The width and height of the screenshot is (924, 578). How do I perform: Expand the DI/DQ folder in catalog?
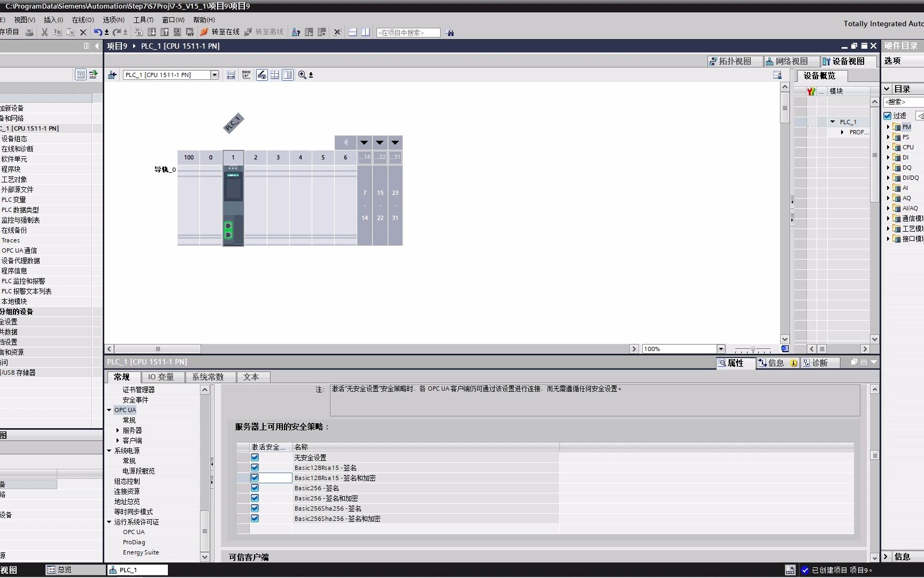(888, 178)
